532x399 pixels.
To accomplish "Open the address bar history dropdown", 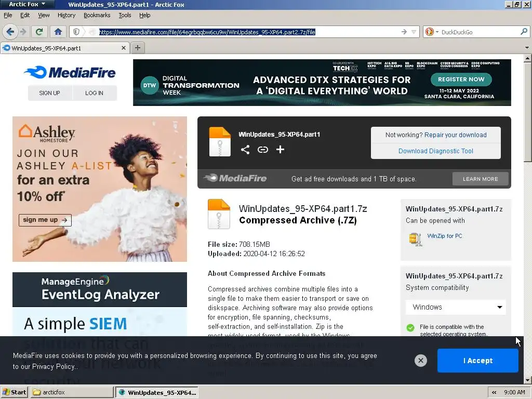I will click(414, 32).
